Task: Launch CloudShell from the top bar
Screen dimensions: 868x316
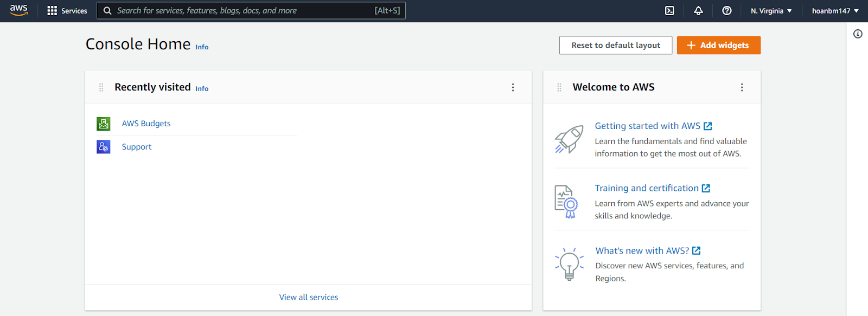Action: (x=670, y=11)
